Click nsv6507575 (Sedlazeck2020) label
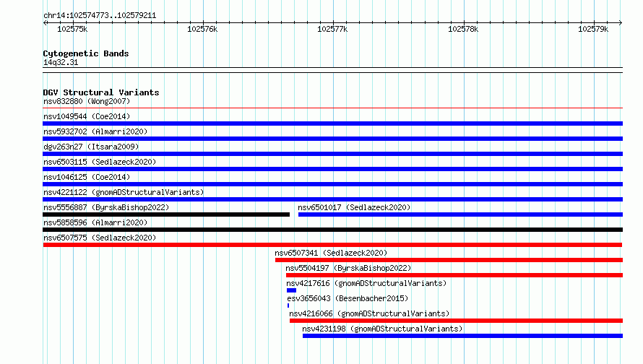The width and height of the screenshot is (643, 364). (x=100, y=238)
